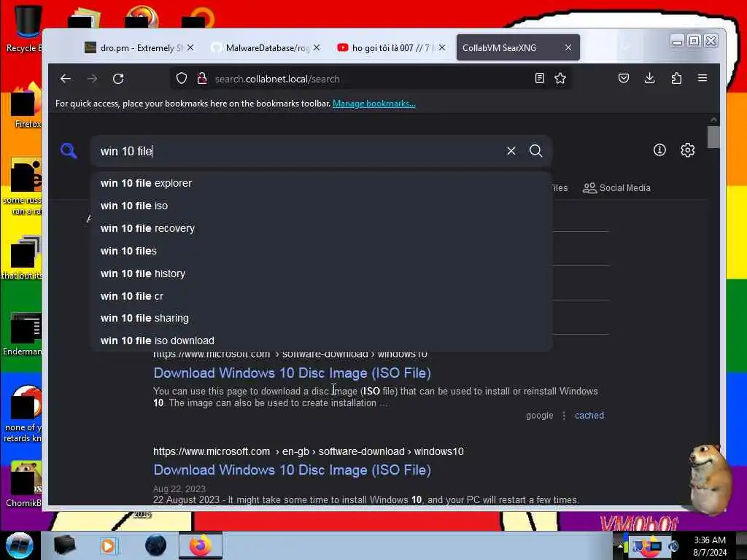
Task: Open the SearXNG about info icon
Action: click(659, 150)
